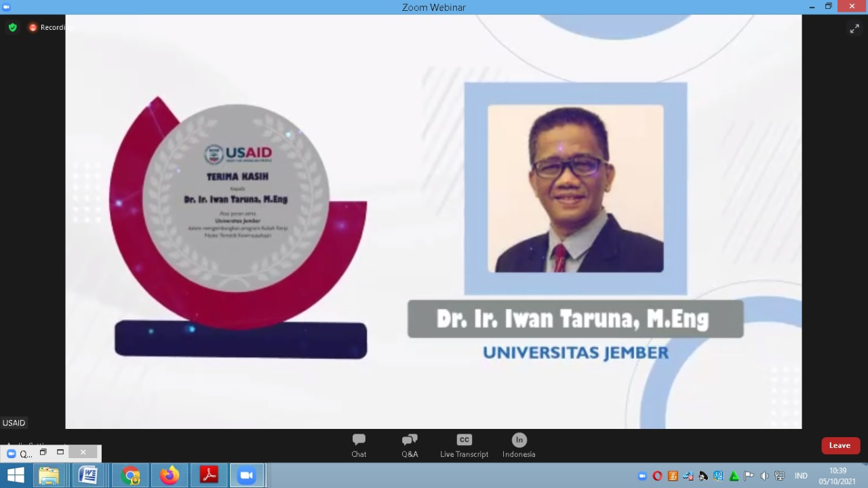Click the red Recording indicator

point(50,27)
